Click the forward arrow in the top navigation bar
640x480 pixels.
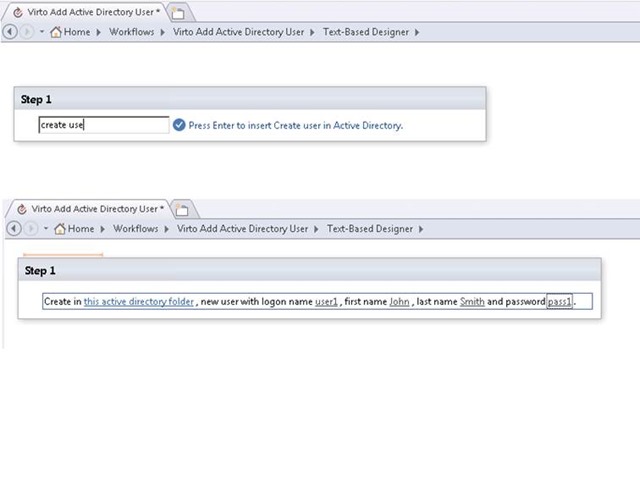(x=27, y=31)
